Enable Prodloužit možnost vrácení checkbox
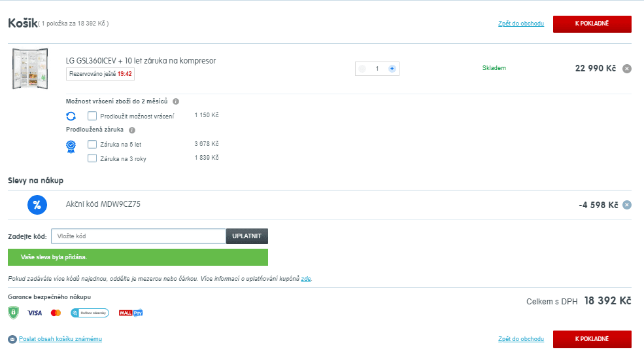 click(x=92, y=116)
